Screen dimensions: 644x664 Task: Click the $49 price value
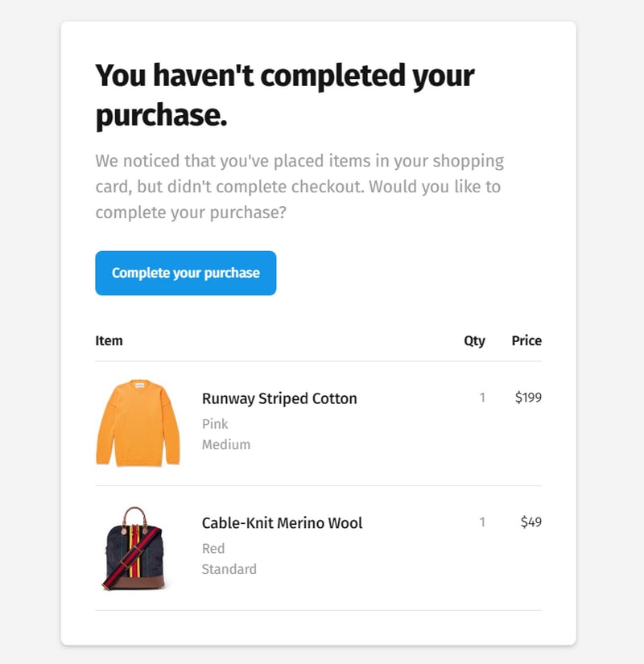530,522
